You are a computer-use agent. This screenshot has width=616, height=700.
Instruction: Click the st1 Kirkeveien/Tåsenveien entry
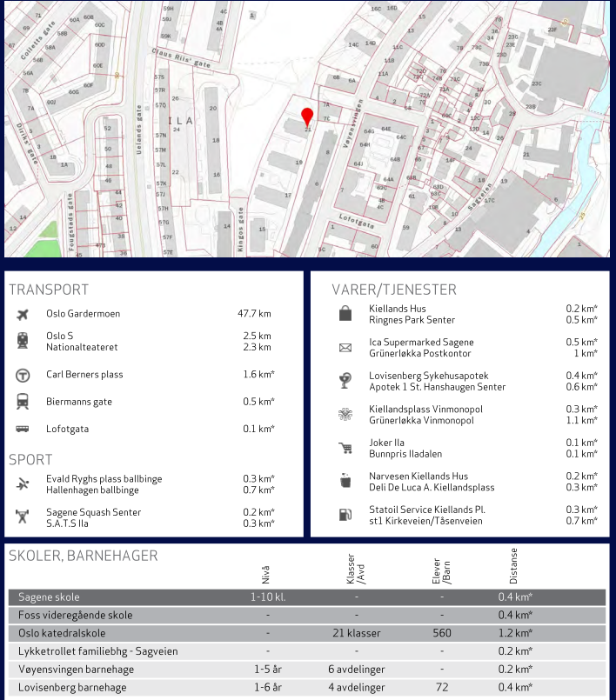[x=425, y=521]
